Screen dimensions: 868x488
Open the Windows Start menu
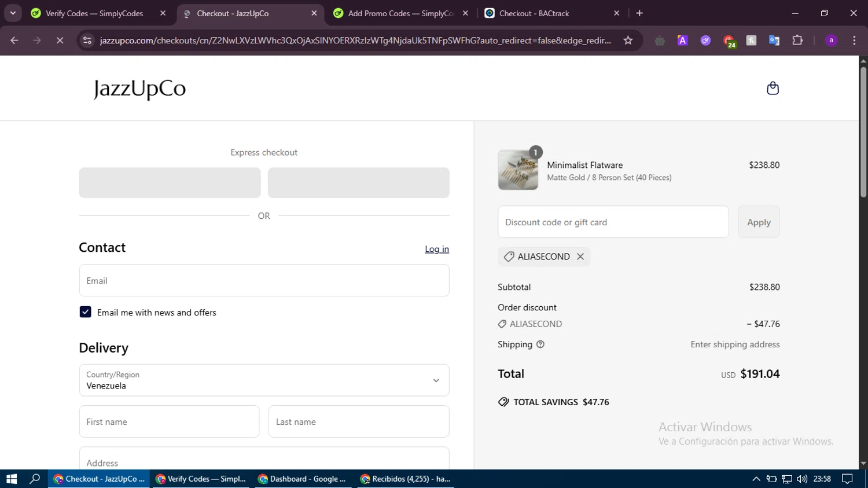click(12, 479)
